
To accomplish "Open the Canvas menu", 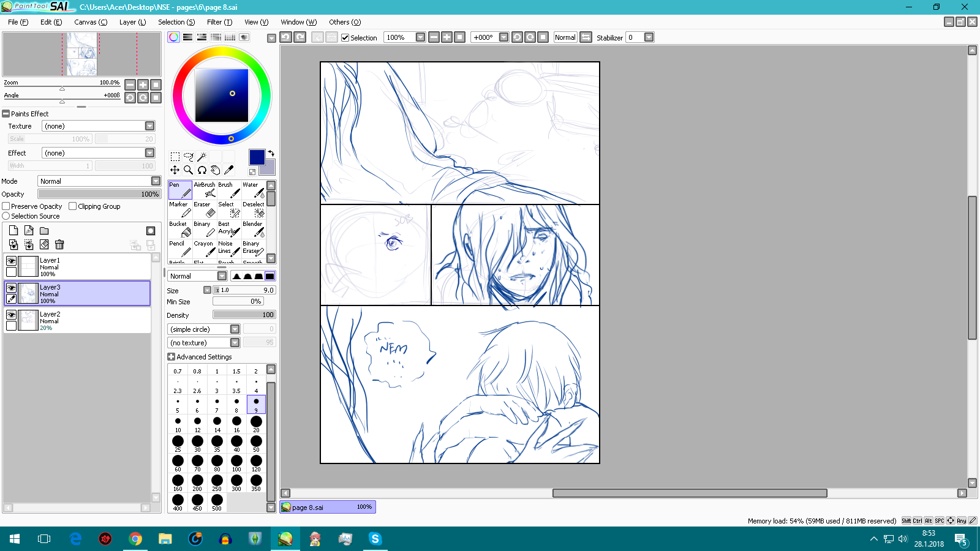I will pyautogui.click(x=90, y=22).
